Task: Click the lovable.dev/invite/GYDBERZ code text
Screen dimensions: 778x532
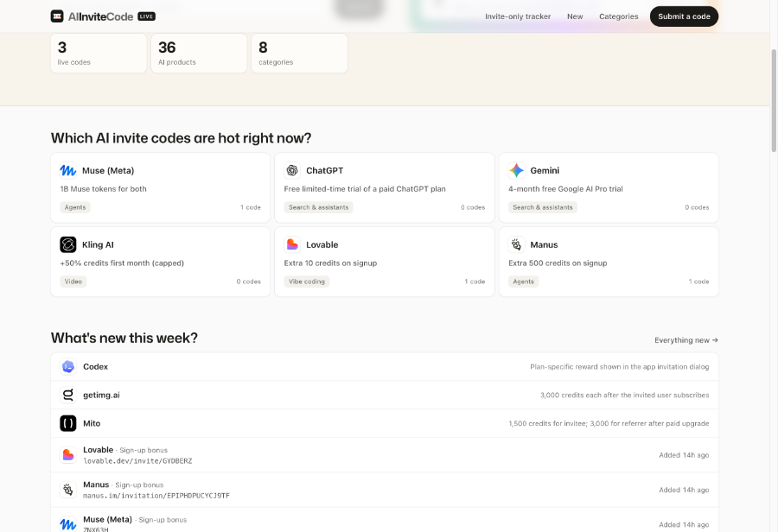Action: point(137,461)
